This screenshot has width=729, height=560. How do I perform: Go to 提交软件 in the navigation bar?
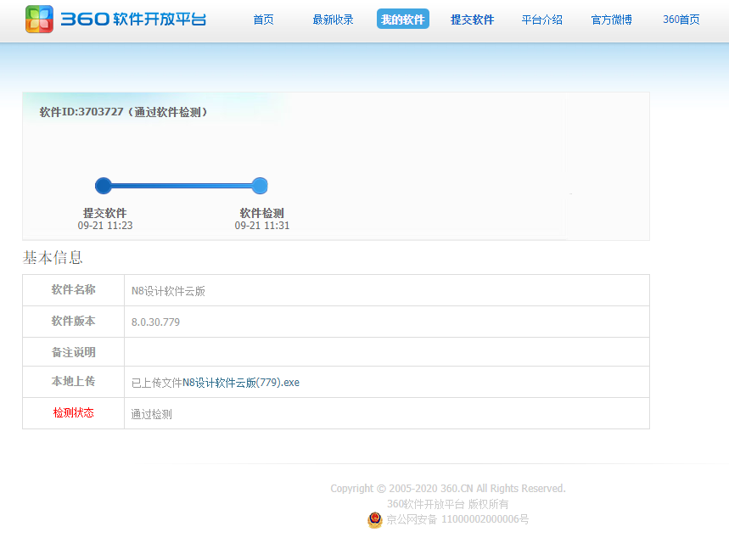(x=473, y=20)
